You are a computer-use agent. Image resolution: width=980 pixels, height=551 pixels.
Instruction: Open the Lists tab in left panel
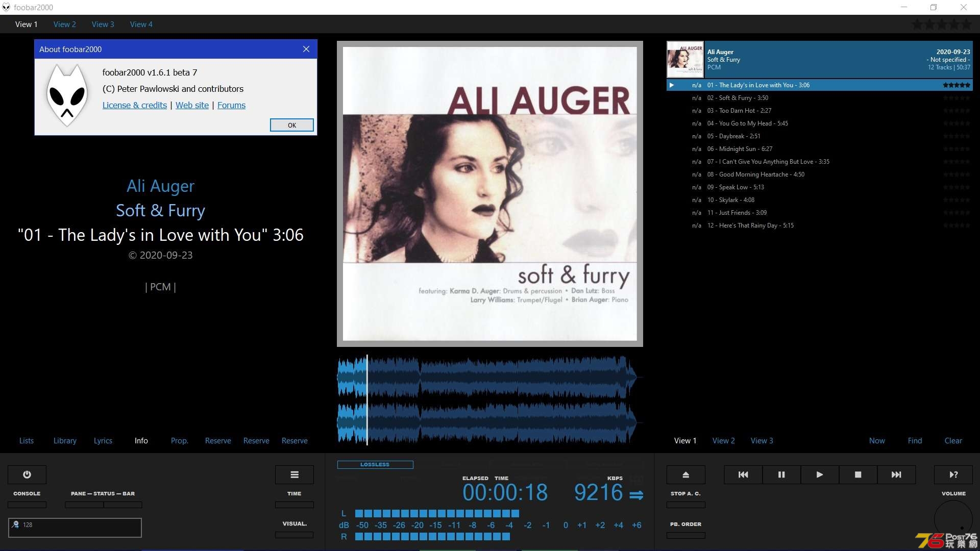(x=27, y=441)
